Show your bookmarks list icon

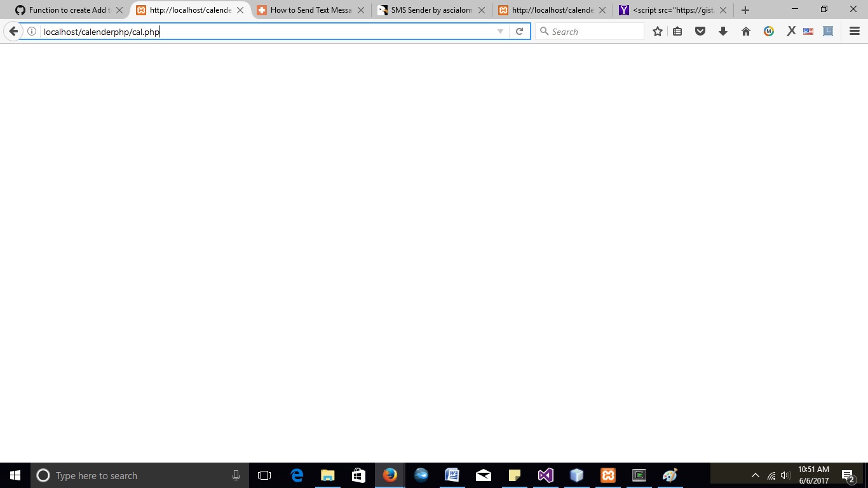677,31
